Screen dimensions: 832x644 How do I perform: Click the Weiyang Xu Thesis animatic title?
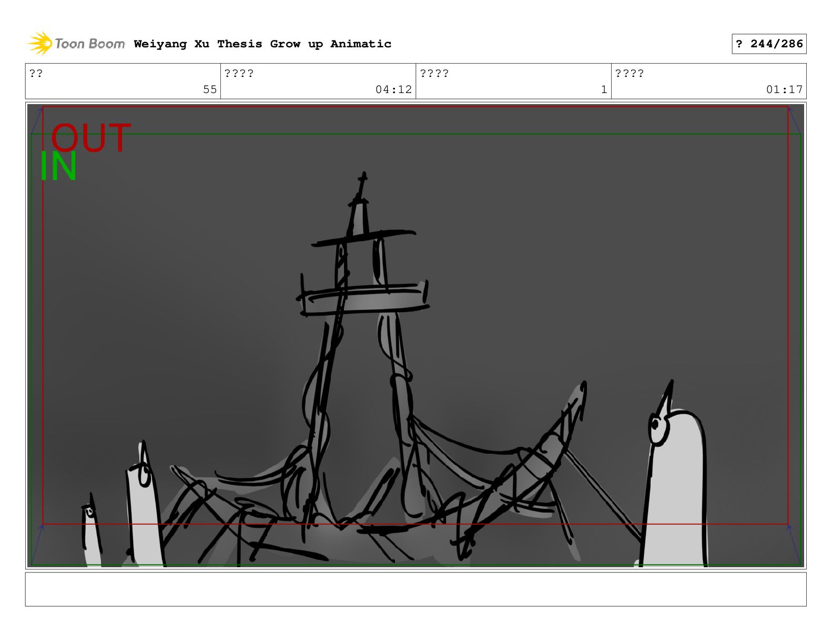(262, 44)
